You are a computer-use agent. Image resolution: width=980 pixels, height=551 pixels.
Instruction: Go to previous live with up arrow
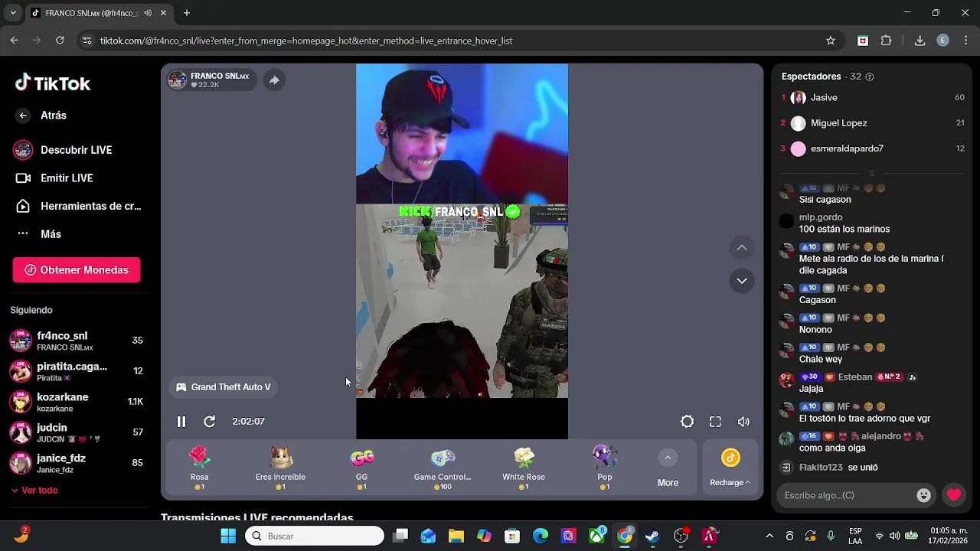coord(742,248)
